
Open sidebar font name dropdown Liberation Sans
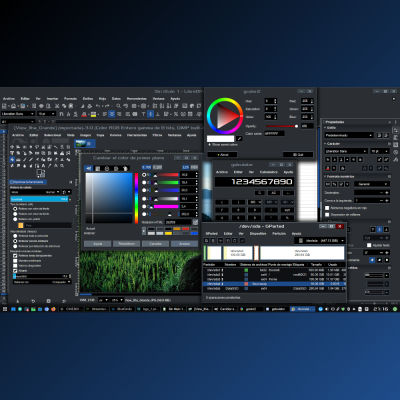pos(346,151)
